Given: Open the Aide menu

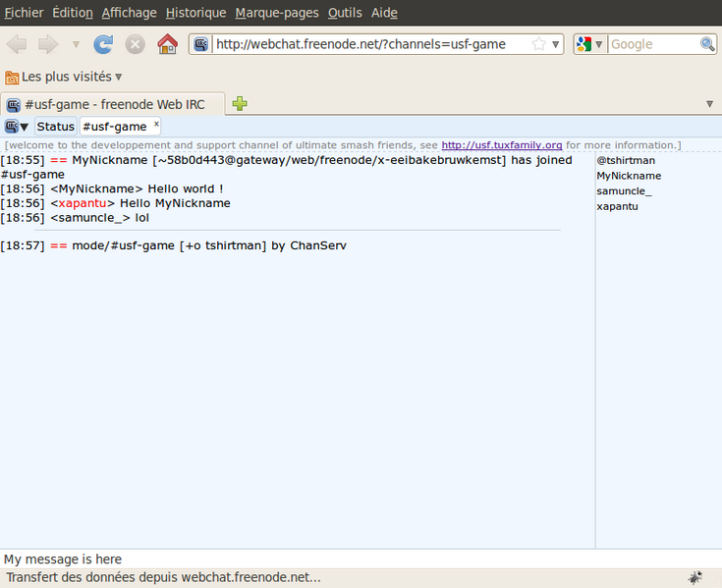Looking at the screenshot, I should (384, 13).
